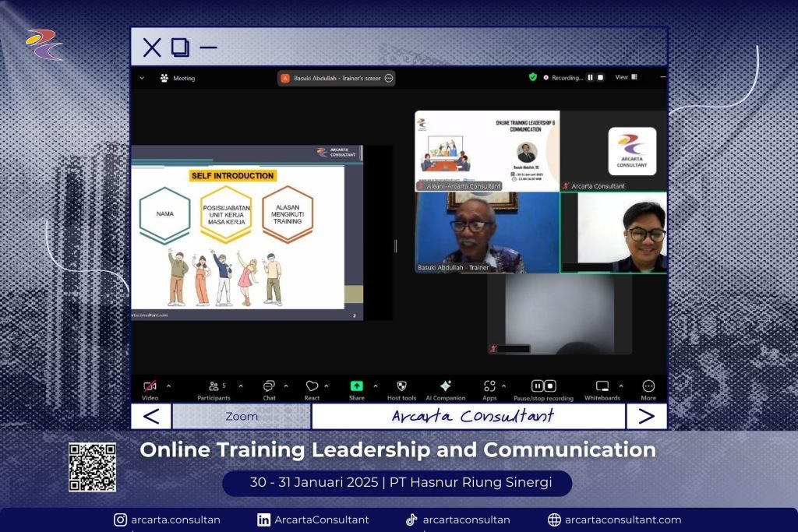Open the Participants panel
This screenshot has width=798, height=532.
(214, 386)
